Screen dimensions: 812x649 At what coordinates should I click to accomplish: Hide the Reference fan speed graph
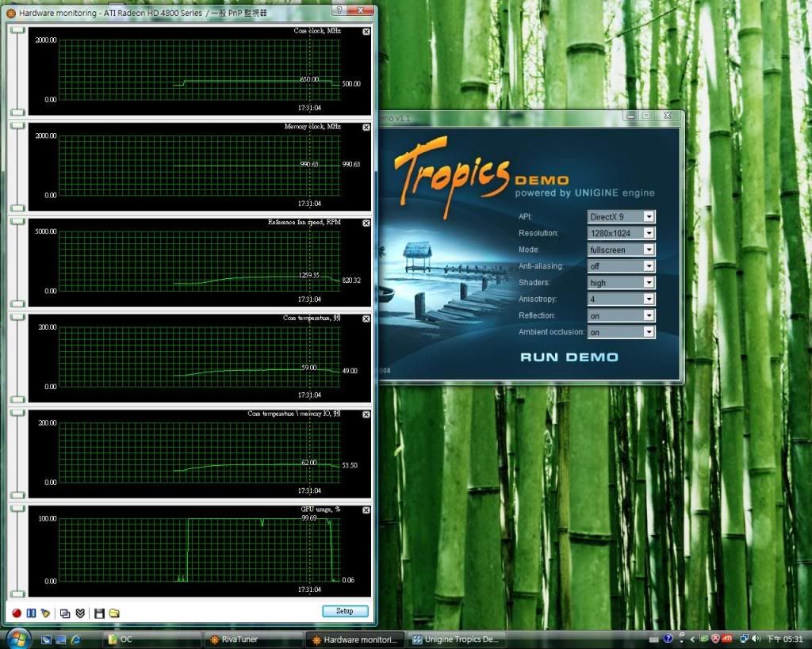(x=366, y=223)
